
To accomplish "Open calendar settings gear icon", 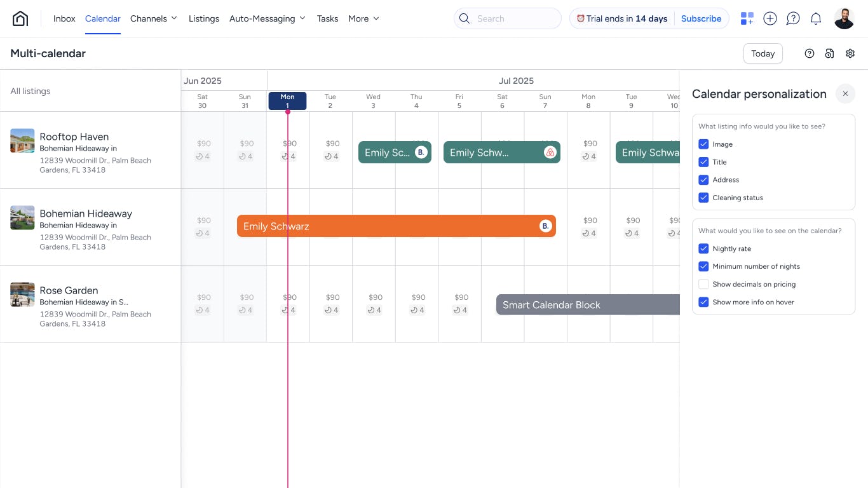I will point(850,53).
